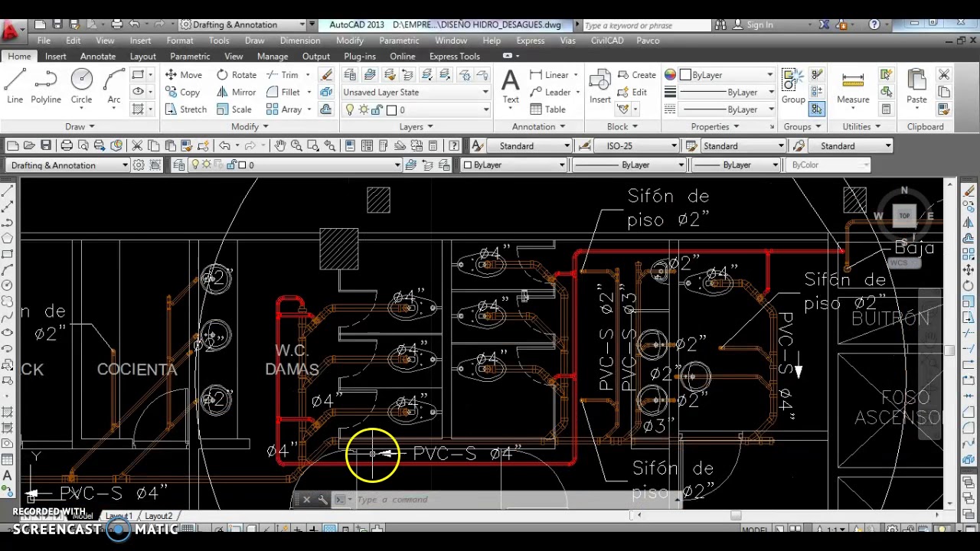Insert a Table
The height and width of the screenshot is (551, 980).
(x=547, y=109)
